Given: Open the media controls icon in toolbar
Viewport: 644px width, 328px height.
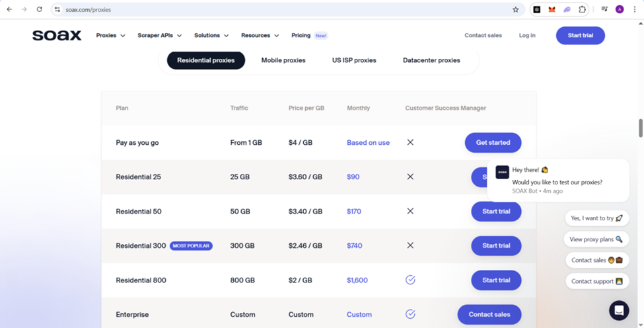Looking at the screenshot, I should [604, 9].
